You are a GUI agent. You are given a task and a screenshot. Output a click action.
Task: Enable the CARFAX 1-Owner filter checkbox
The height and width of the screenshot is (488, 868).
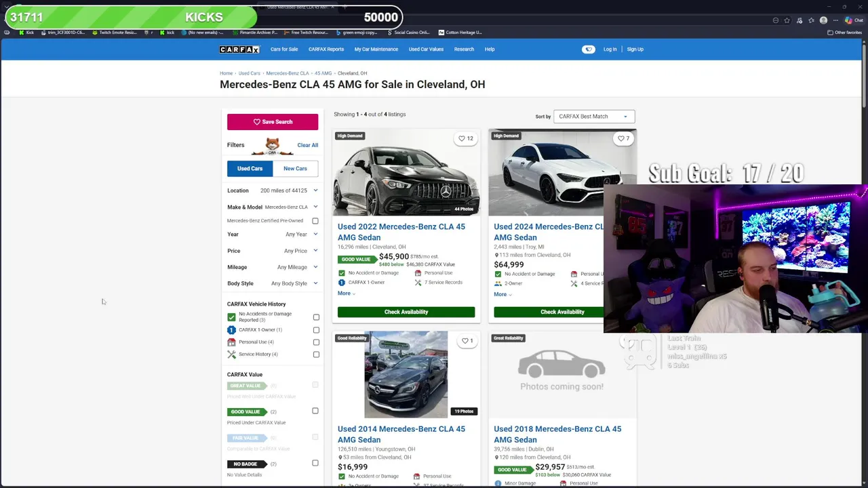316,330
